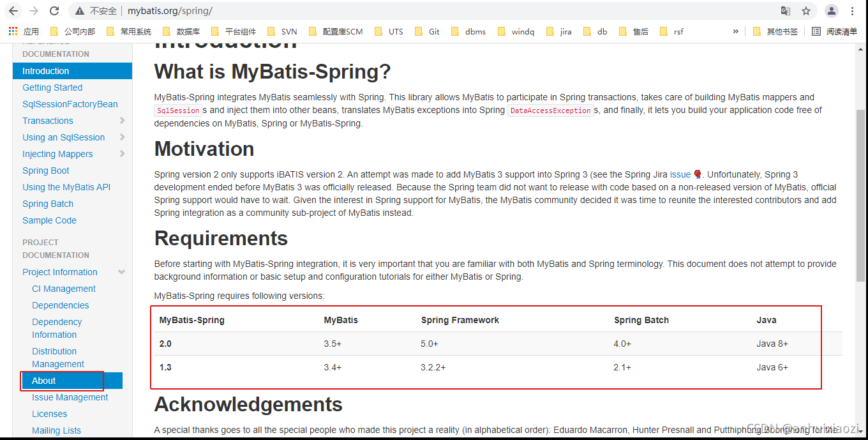Open the 配置庫SCM bookmark folder
Viewport: 868px width, 440px height.
point(335,31)
